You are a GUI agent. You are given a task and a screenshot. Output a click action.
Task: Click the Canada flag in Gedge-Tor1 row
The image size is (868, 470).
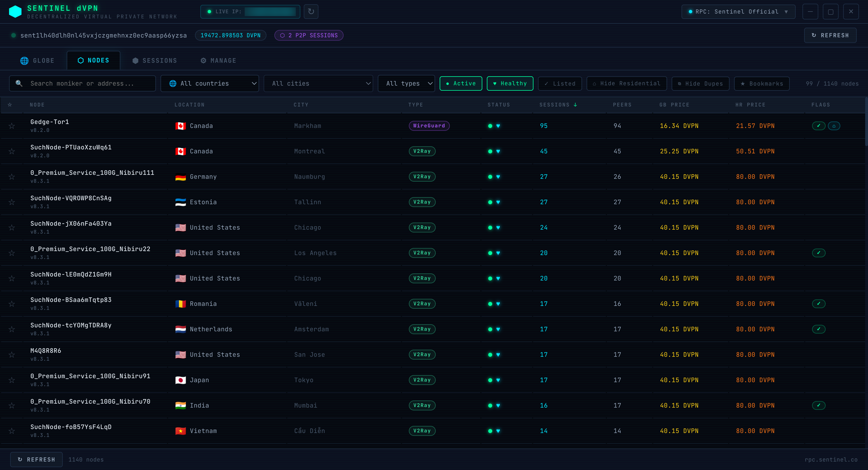pyautogui.click(x=181, y=126)
